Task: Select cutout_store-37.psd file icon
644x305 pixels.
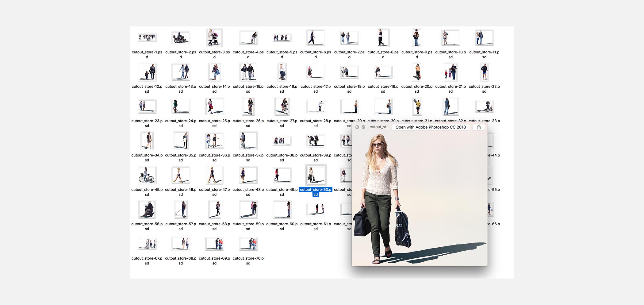Action: click(x=248, y=141)
